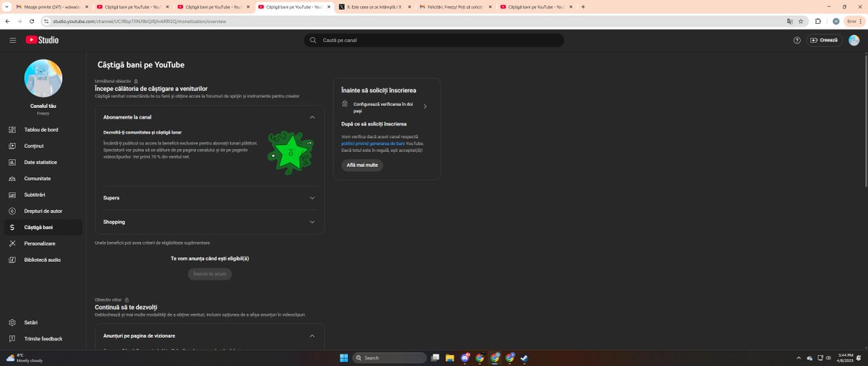Click the Continuă să te dezvolți heading

[x=126, y=307]
